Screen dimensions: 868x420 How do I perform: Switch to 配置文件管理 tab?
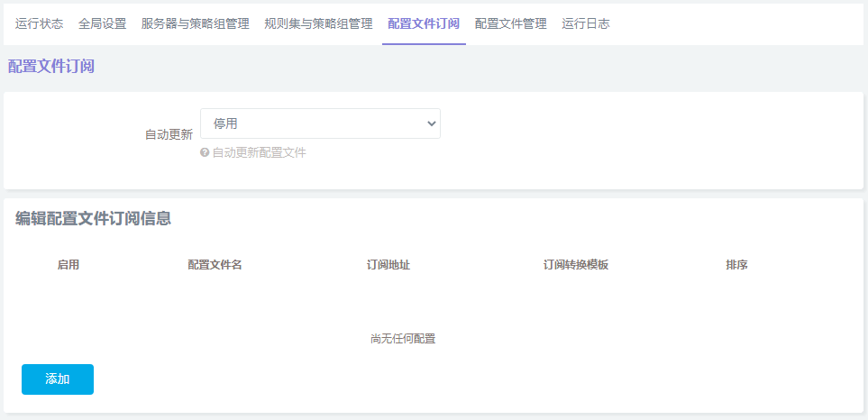click(510, 24)
